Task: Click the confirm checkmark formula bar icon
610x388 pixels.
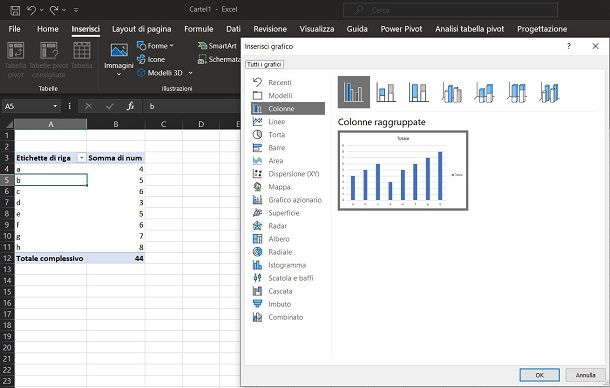Action: (x=110, y=106)
